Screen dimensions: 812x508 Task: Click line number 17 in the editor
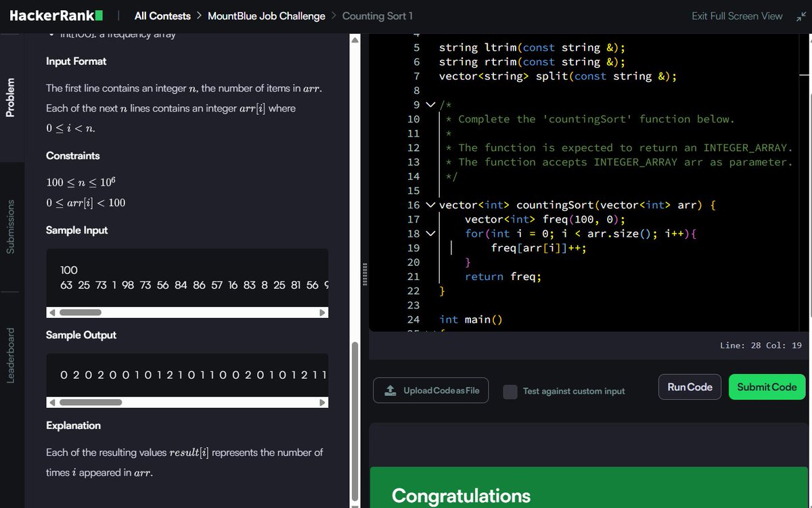(413, 219)
